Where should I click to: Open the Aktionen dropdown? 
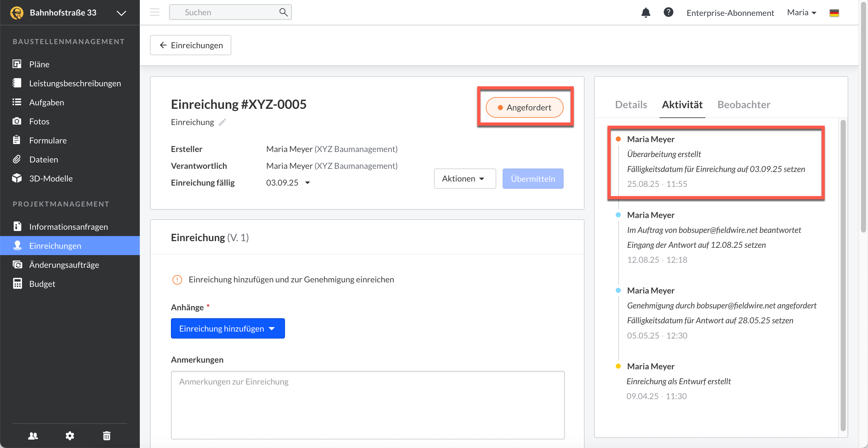[x=464, y=179]
